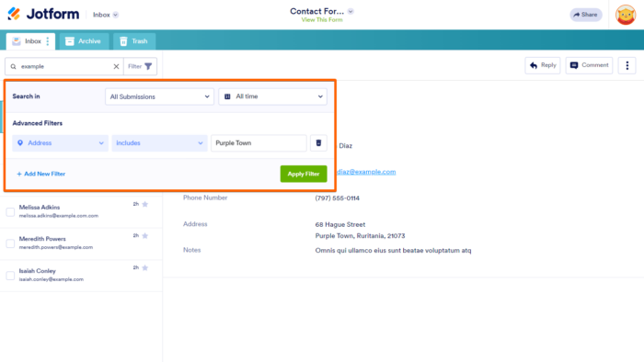The image size is (644, 362).
Task: Open Melissa Adkins submission
Action: click(x=81, y=212)
